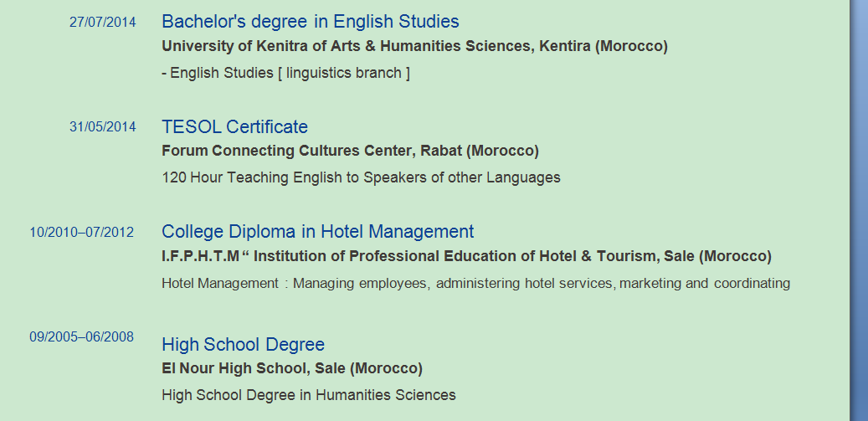Click the "120 Hour Teaching English" description

361,177
